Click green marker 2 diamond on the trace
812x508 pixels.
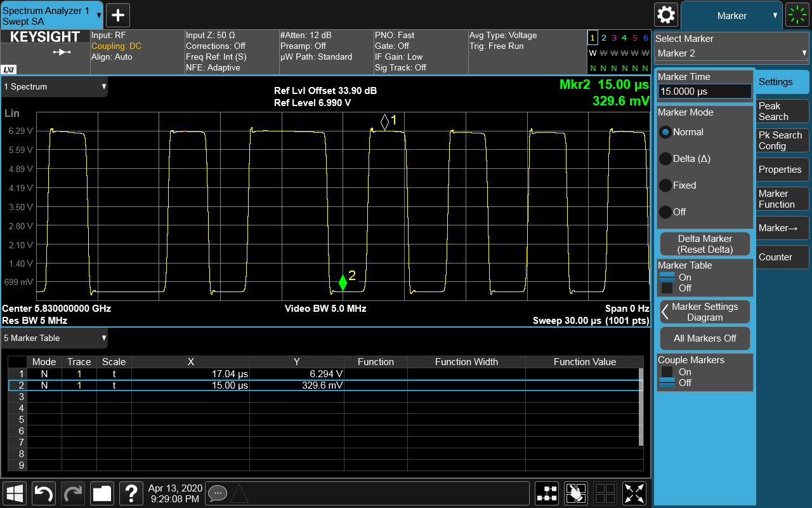(x=343, y=283)
